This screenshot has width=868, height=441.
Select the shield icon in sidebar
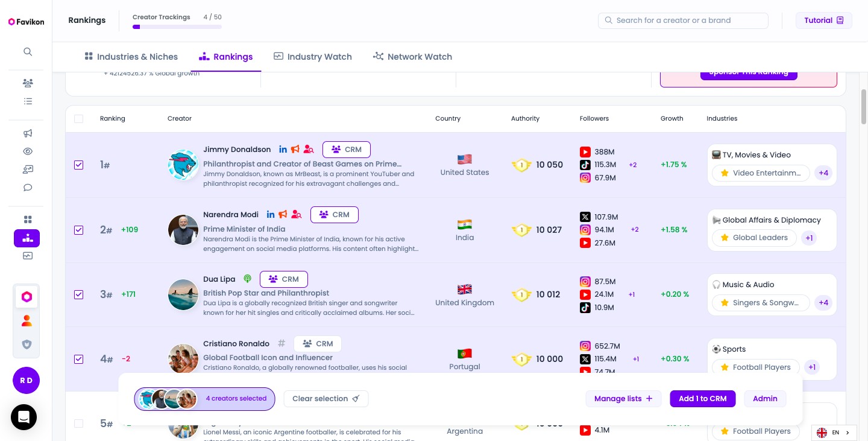pos(27,344)
